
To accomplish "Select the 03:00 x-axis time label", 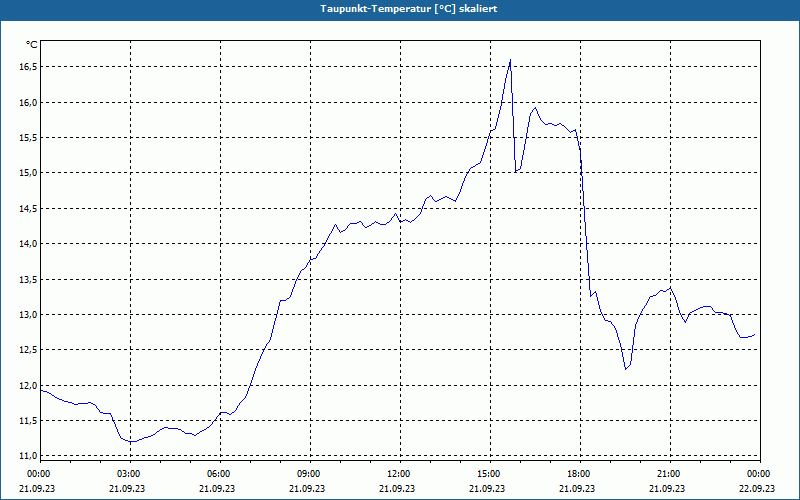I will coord(128,474).
